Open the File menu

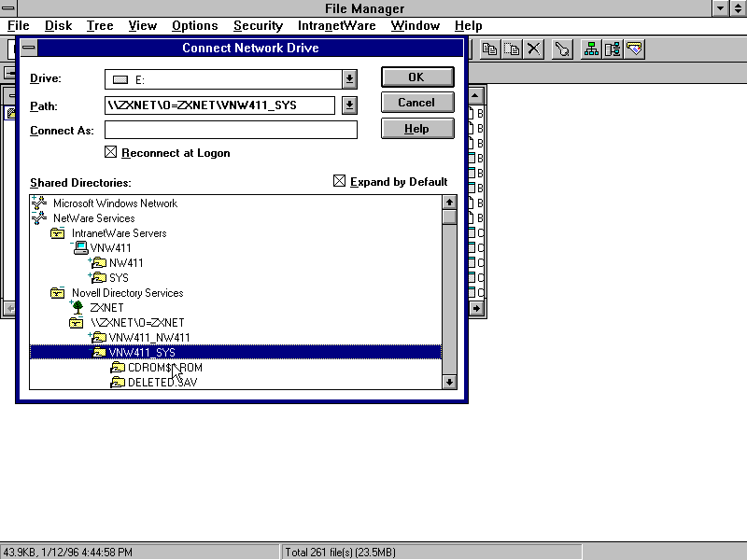point(19,26)
